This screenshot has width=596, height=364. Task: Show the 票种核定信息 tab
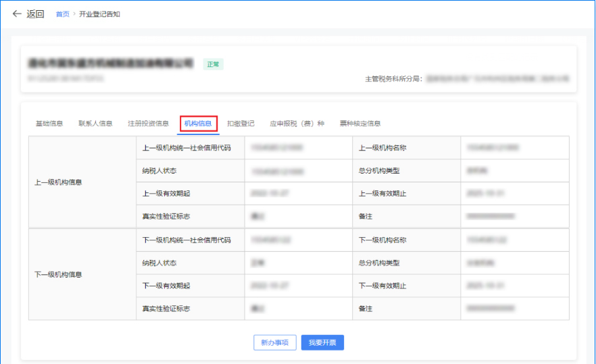pyautogui.click(x=359, y=124)
